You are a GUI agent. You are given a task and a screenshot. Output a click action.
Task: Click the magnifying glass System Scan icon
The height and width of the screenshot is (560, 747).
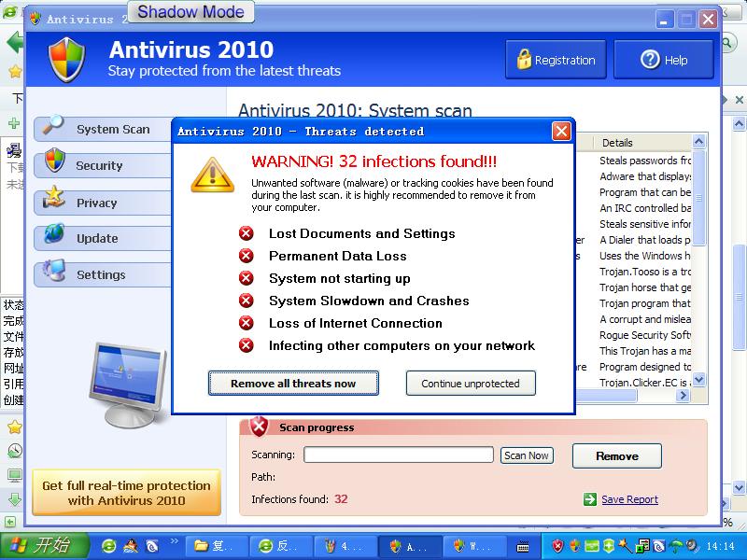[x=53, y=125]
